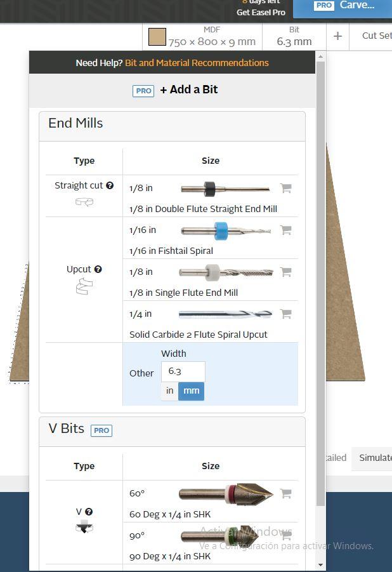The image size is (392, 572).
Task: Click the MDF material color swatch
Action: (156, 37)
